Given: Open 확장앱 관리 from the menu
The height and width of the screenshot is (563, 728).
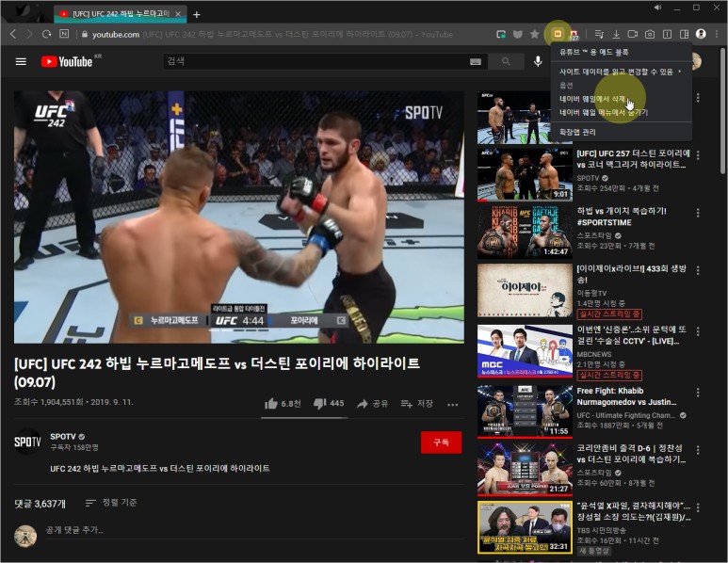Looking at the screenshot, I should [621, 133].
